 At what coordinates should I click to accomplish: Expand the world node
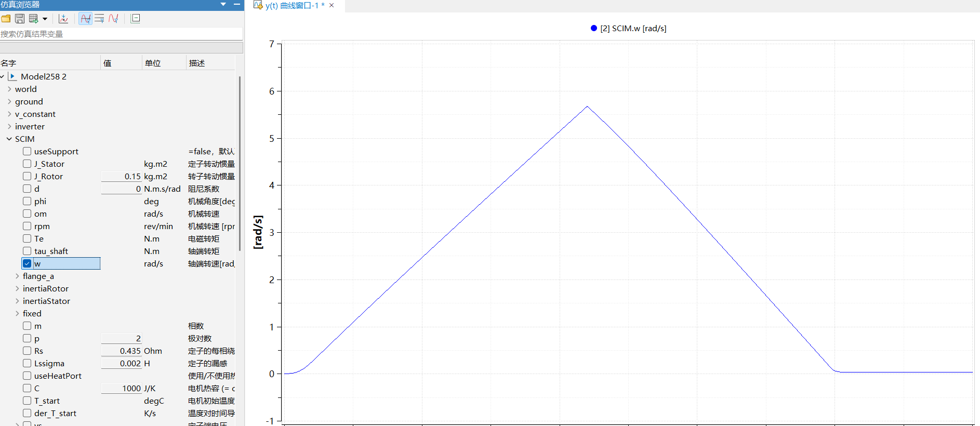tap(9, 89)
